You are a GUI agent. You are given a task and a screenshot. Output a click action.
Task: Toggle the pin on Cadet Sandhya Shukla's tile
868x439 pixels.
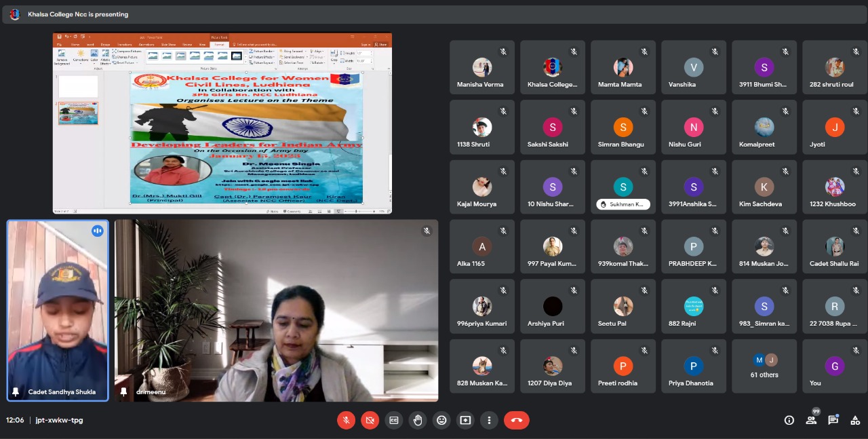pos(16,392)
